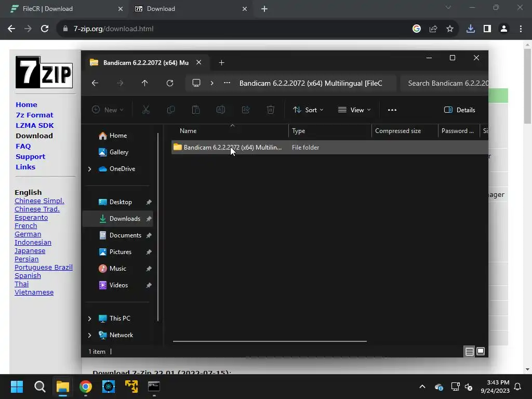Open 7z Format link on 7-Zip site
Screen dimensions: 532x399
[35, 115]
